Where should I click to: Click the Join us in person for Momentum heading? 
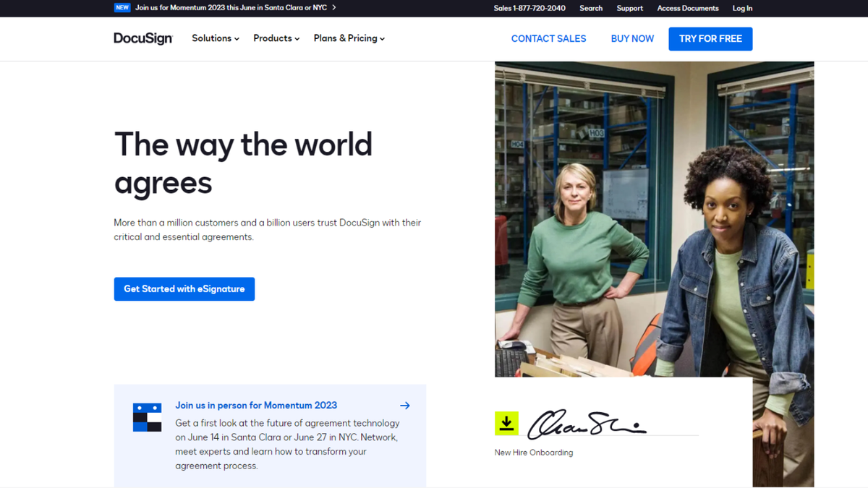coord(256,405)
